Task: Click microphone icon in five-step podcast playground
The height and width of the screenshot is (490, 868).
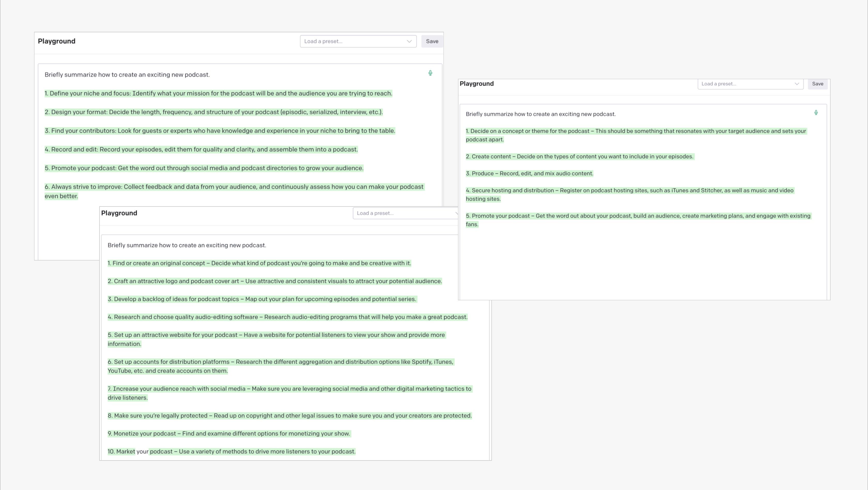Action: (x=816, y=113)
